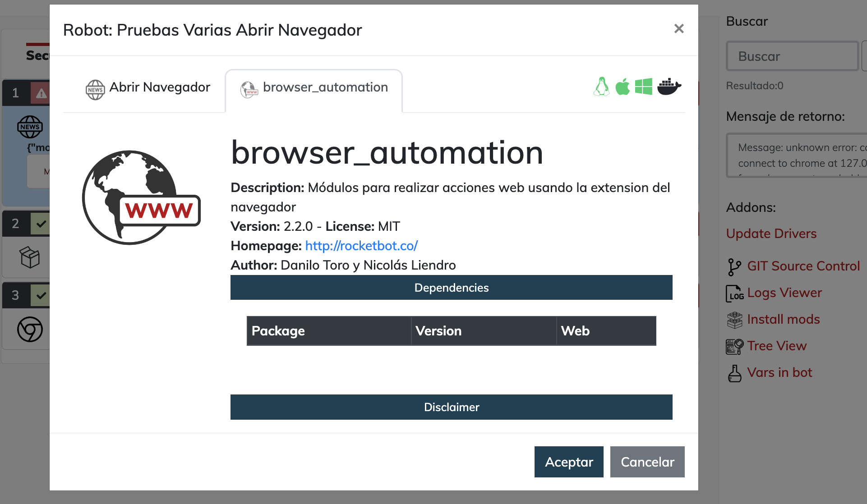Screen dimensions: 867x504
Task: Close the robot dialog with the X
Action: click(679, 29)
